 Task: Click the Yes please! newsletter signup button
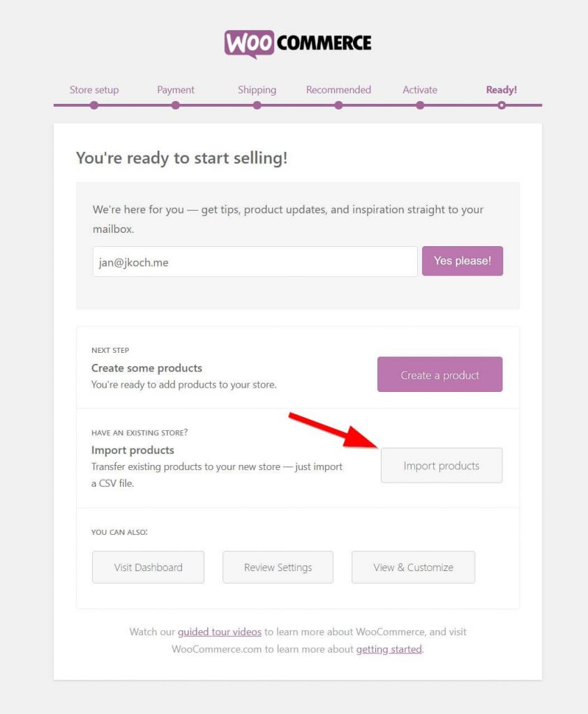[462, 260]
